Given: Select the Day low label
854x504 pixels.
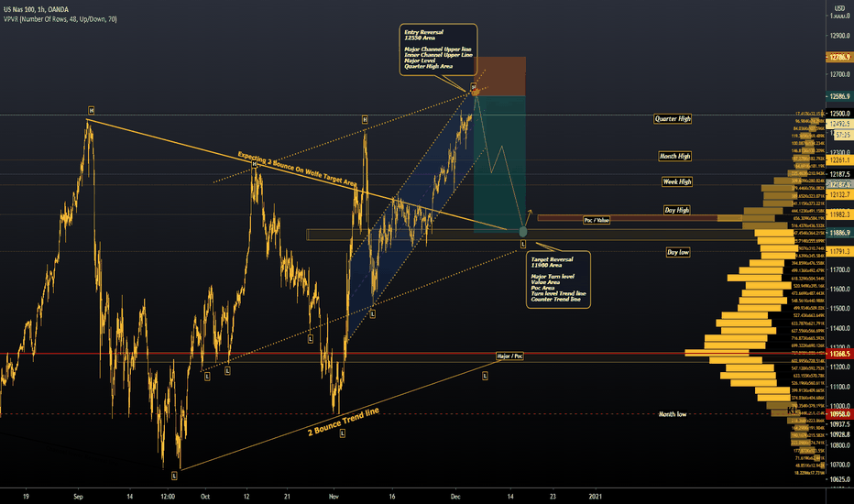Looking at the screenshot, I should pyautogui.click(x=678, y=252).
